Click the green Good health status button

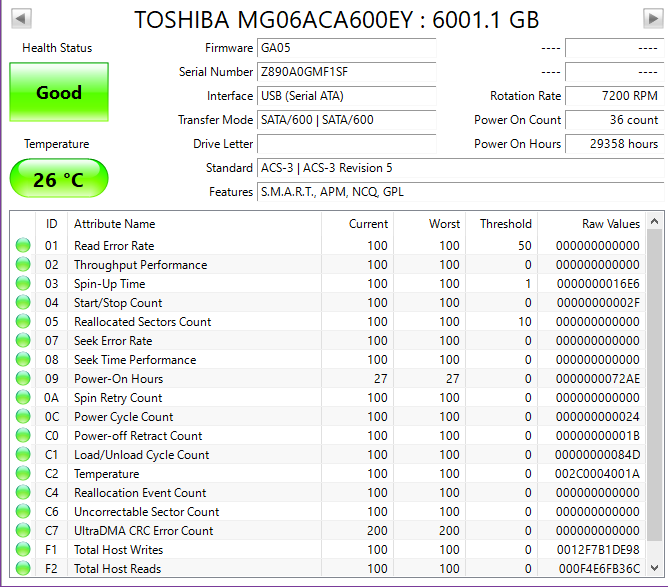coord(59,93)
